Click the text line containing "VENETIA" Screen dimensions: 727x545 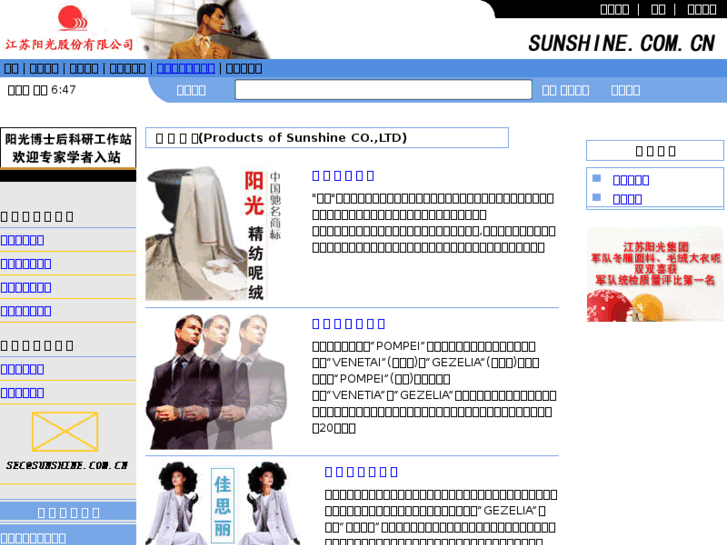pos(434,395)
